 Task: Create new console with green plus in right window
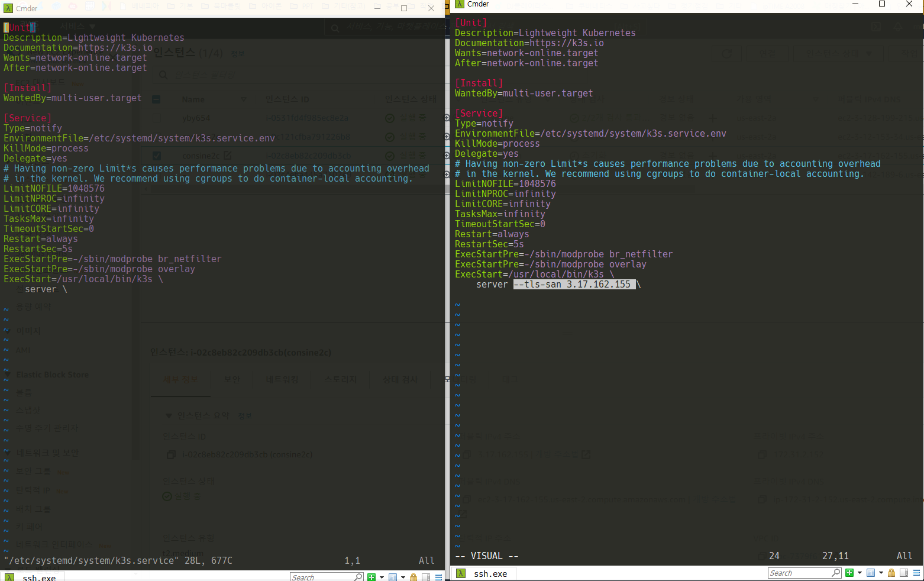coord(849,573)
